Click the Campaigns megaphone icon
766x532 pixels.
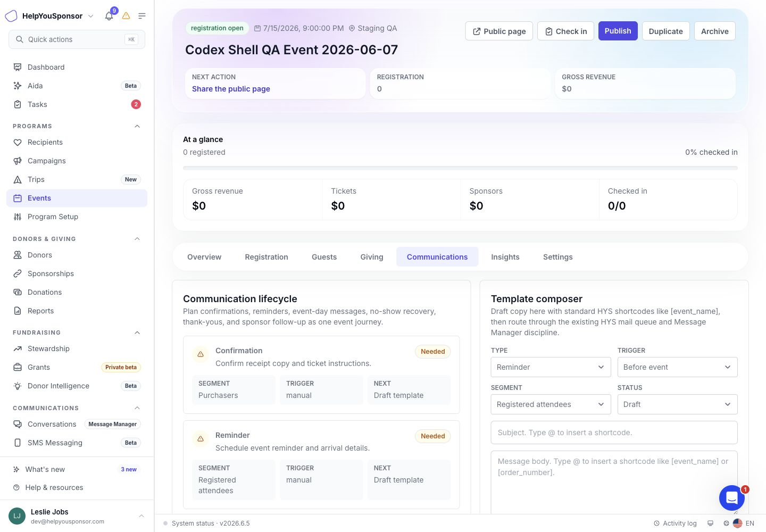point(18,161)
